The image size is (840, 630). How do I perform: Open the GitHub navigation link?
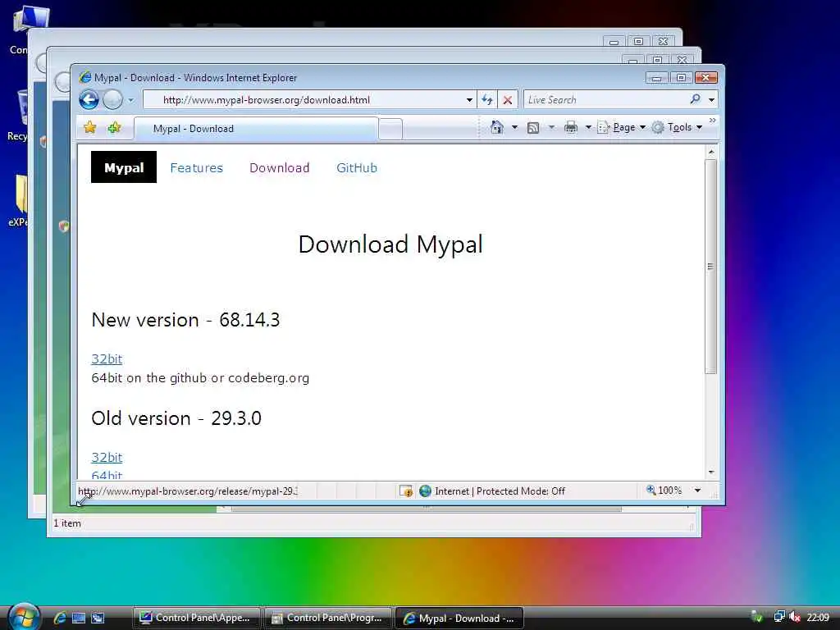(357, 167)
